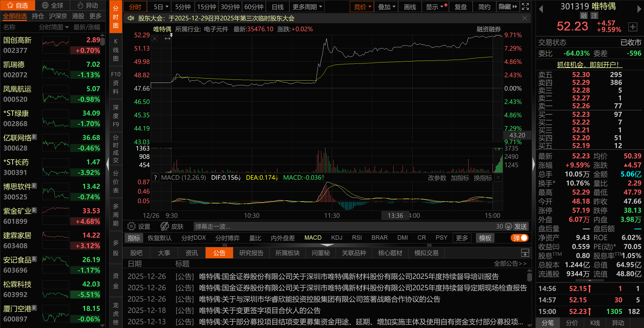Click the plus add-to-watchlist icon
Image resolution: width=644 pixels, height=328 pixels.
tap(633, 27)
